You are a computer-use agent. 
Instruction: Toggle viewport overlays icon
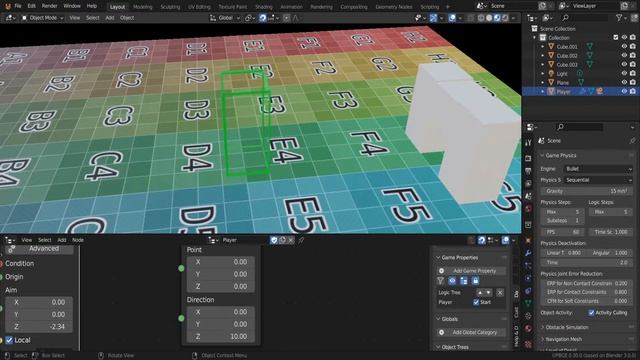(x=452, y=18)
